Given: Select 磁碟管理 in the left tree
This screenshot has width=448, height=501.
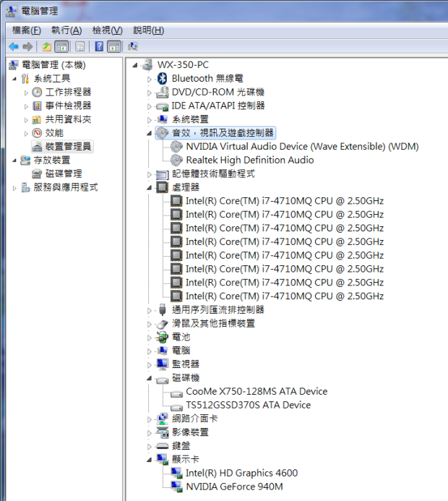Looking at the screenshot, I should pos(64,174).
